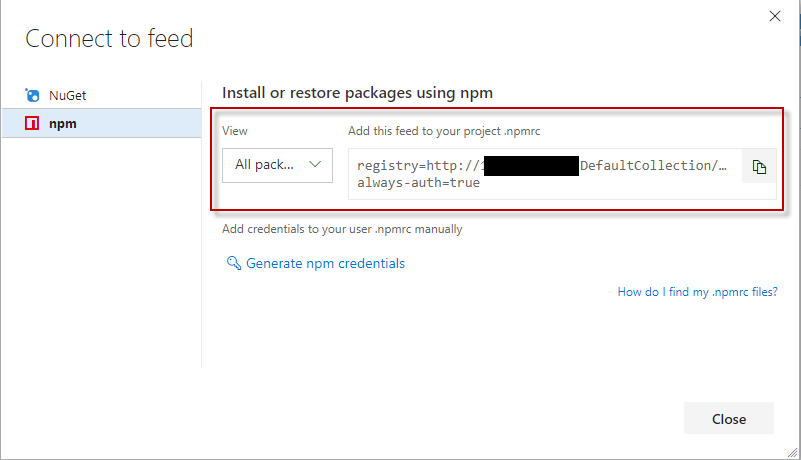Click the key icon beside Generate credentials
Screen dimensions: 801x460
tap(234, 264)
